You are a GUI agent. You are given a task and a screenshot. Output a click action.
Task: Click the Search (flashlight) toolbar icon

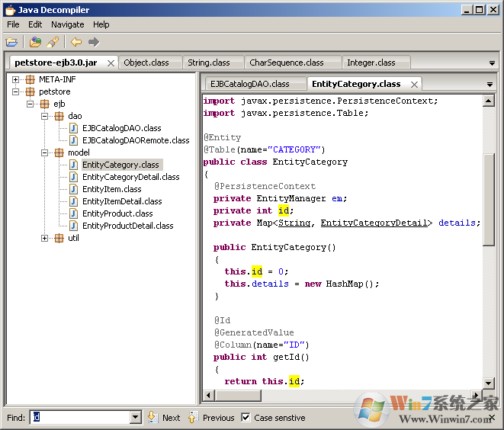pos(52,43)
